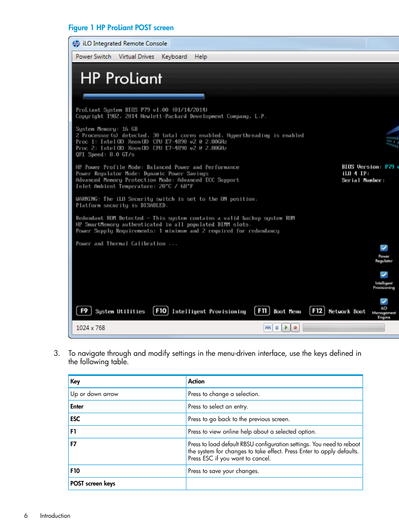399x532 pixels.
Task: Click the 1024 x 768 resolution status
Action: 91,328
